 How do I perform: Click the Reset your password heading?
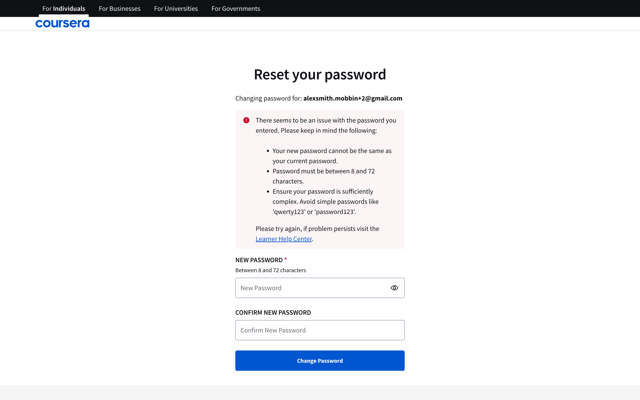tap(320, 74)
